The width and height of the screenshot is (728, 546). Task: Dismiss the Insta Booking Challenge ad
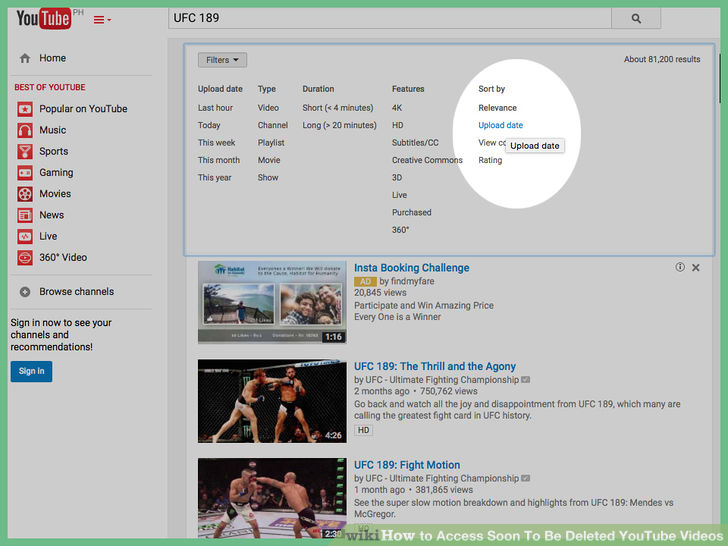click(696, 267)
